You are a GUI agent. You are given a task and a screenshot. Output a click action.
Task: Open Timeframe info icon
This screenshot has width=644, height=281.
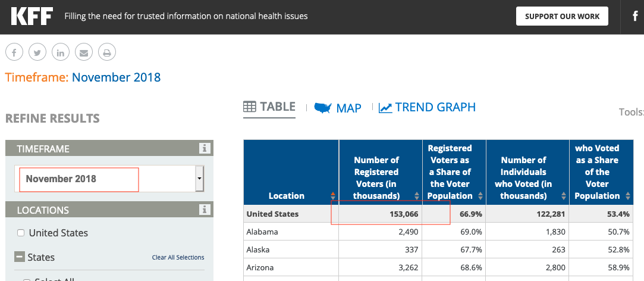tap(204, 148)
